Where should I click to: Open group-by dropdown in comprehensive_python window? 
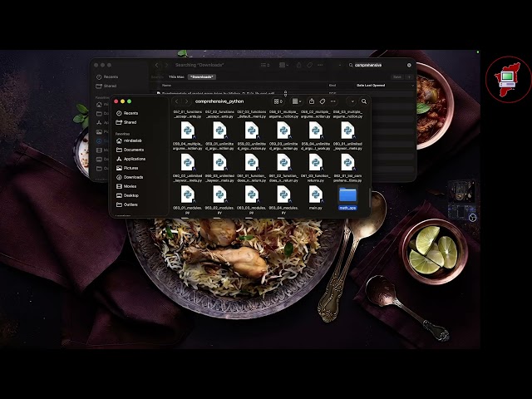(x=297, y=101)
